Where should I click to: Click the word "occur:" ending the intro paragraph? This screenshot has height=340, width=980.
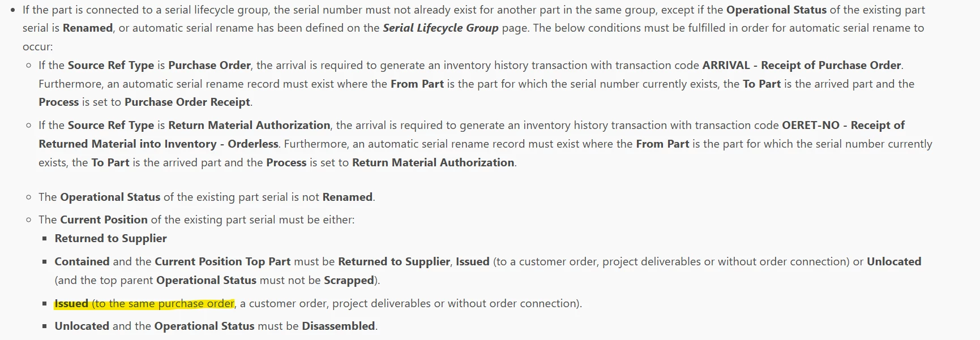[37, 46]
